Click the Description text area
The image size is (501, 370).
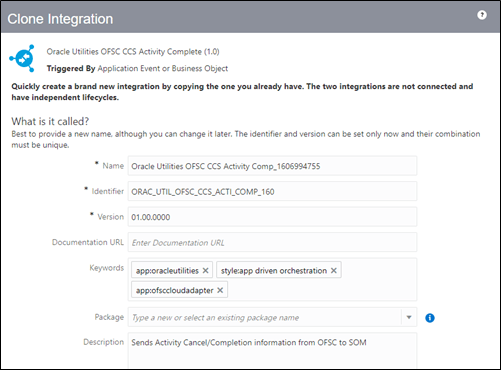click(272, 350)
